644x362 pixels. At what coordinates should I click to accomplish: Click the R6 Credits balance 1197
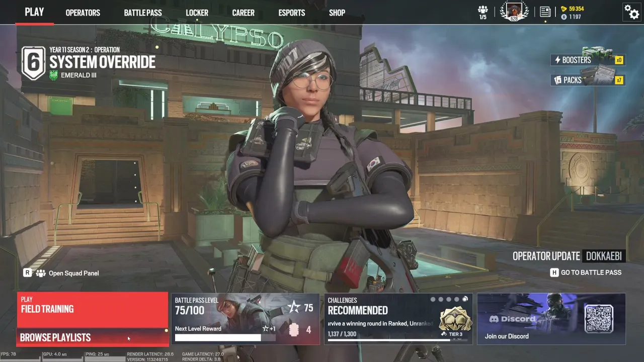tap(575, 17)
